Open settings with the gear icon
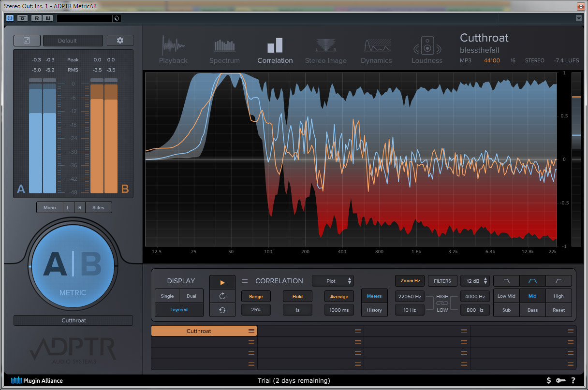Screen dimensions: 588x390 [120, 41]
